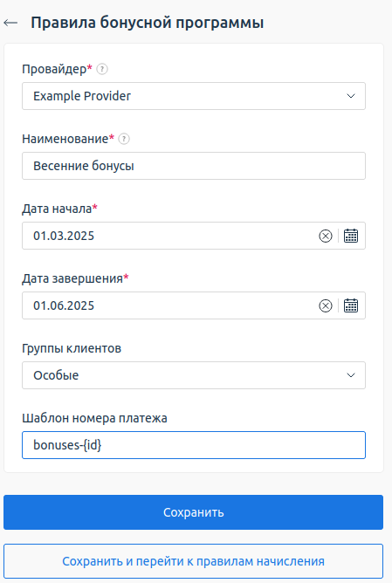This screenshot has width=392, height=583.
Task: Open calendar picker for Дата завершения
Action: [351, 305]
